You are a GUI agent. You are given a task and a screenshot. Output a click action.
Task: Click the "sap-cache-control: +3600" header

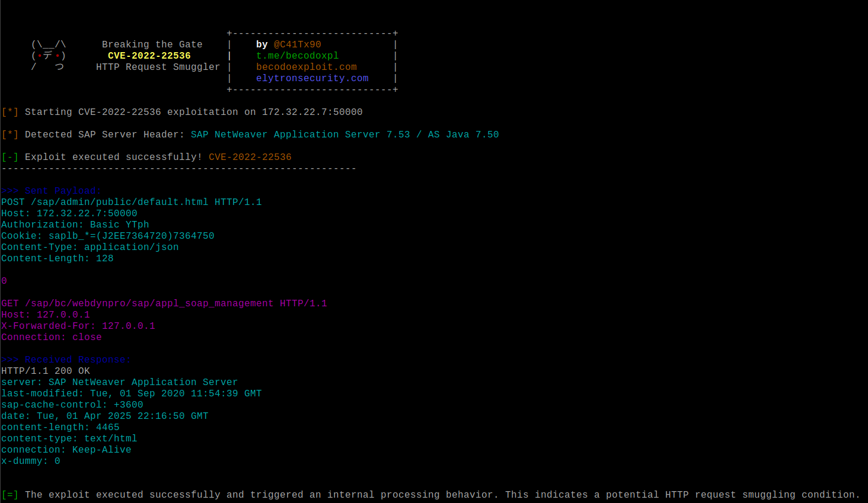click(72, 405)
